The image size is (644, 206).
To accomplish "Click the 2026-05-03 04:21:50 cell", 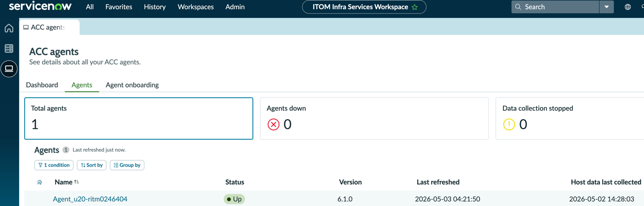I will 447,199.
